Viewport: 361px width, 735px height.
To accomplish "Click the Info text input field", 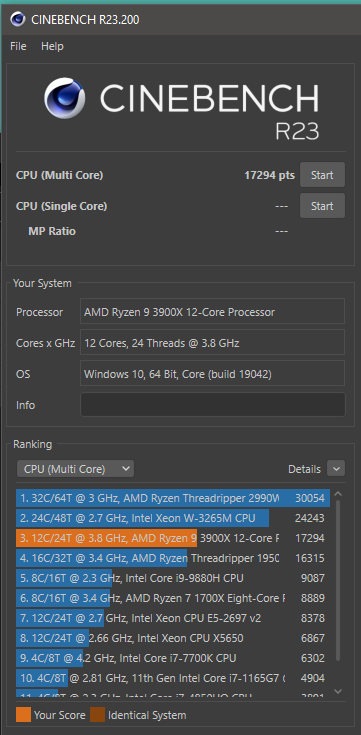I will pyautogui.click(x=213, y=405).
